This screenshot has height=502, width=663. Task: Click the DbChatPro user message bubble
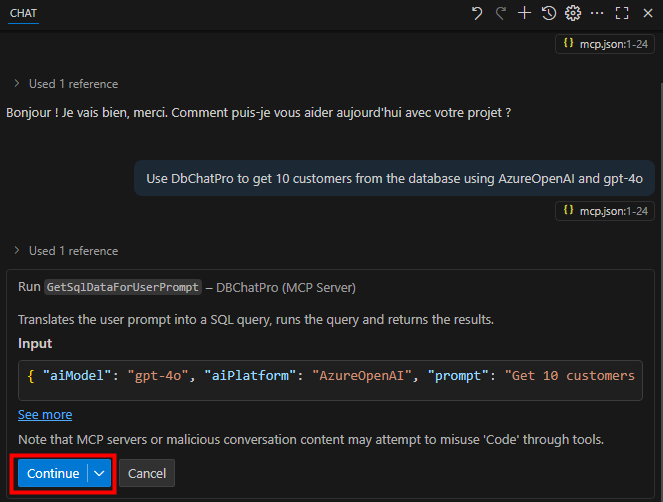coord(394,178)
